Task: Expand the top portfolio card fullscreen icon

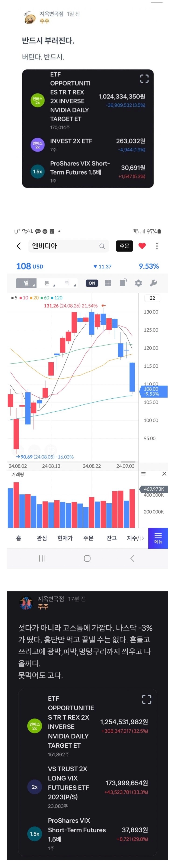Action: (144, 78)
